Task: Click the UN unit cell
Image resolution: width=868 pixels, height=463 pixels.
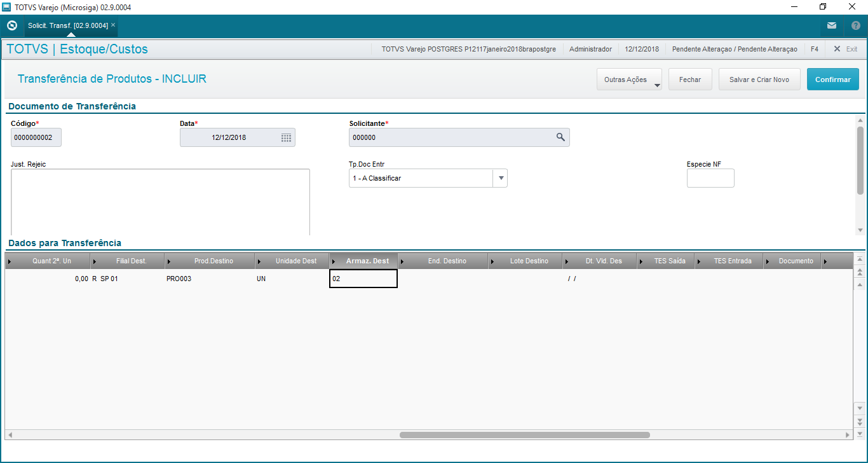Action: pos(292,279)
